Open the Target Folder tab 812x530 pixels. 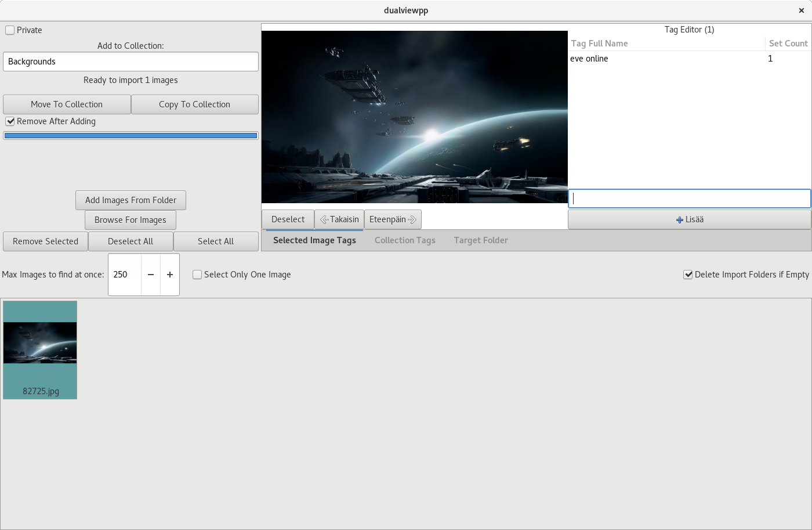481,240
